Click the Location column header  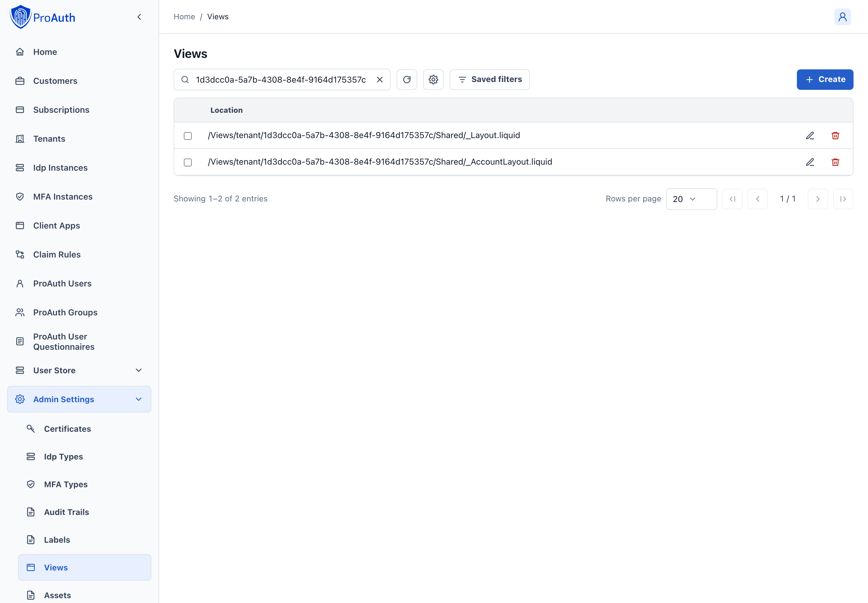(227, 110)
